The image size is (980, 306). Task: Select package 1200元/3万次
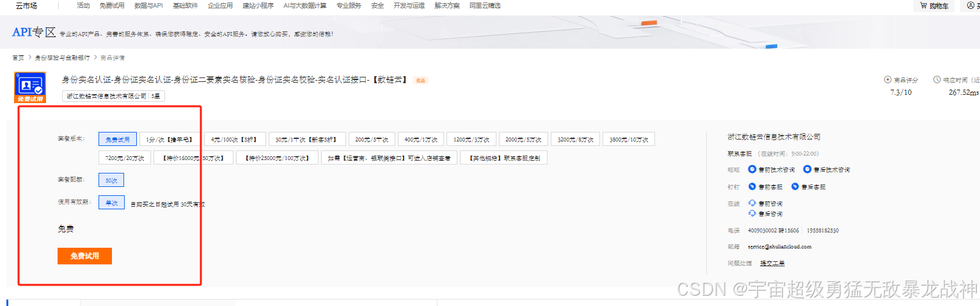tap(471, 139)
